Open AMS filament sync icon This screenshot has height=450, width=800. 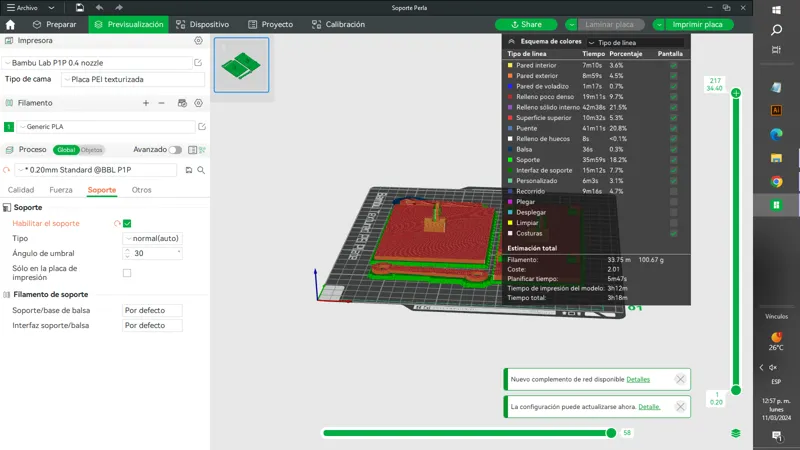(182, 103)
